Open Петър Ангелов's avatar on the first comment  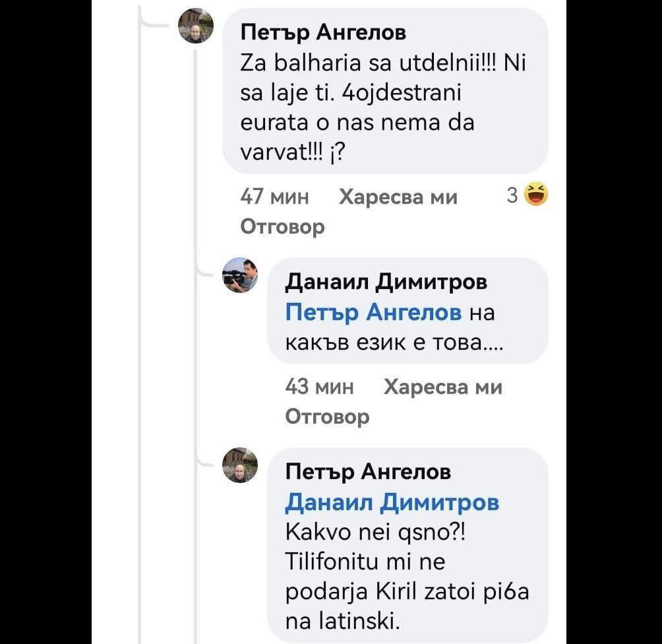click(196, 26)
